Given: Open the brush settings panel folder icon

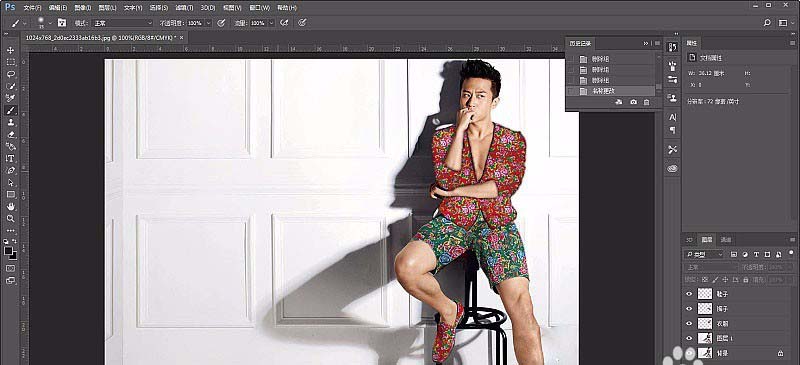Looking at the screenshot, I should tap(62, 23).
